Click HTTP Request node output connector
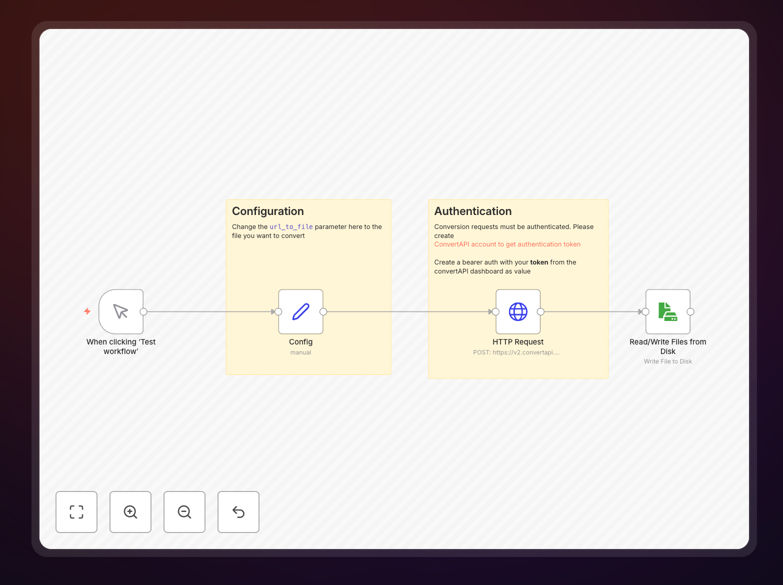The width and height of the screenshot is (783, 585). click(540, 312)
